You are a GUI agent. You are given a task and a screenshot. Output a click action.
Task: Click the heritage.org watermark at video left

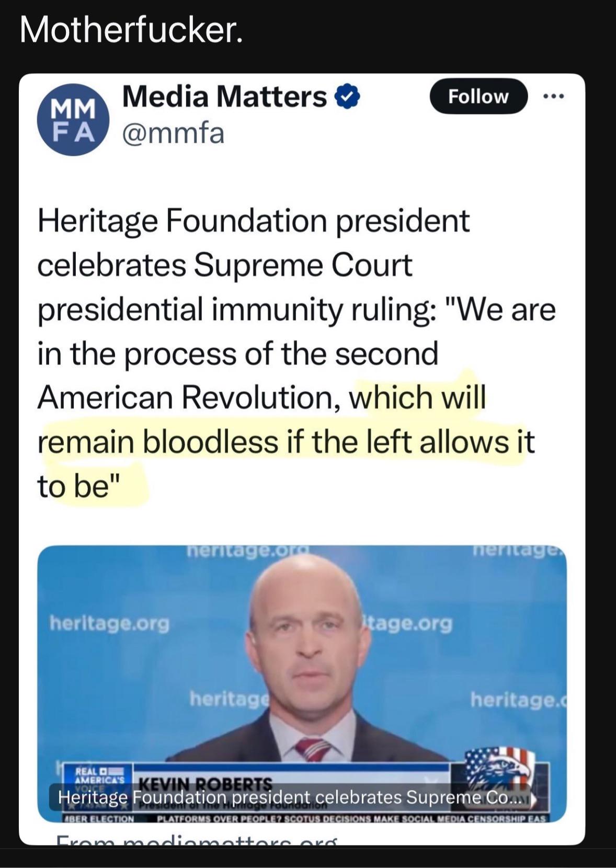pyautogui.click(x=109, y=623)
